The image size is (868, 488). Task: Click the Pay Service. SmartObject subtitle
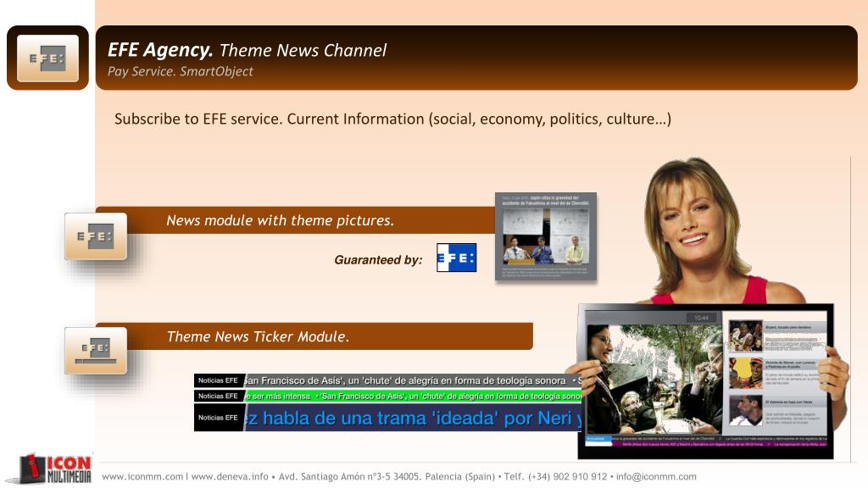pyautogui.click(x=180, y=71)
